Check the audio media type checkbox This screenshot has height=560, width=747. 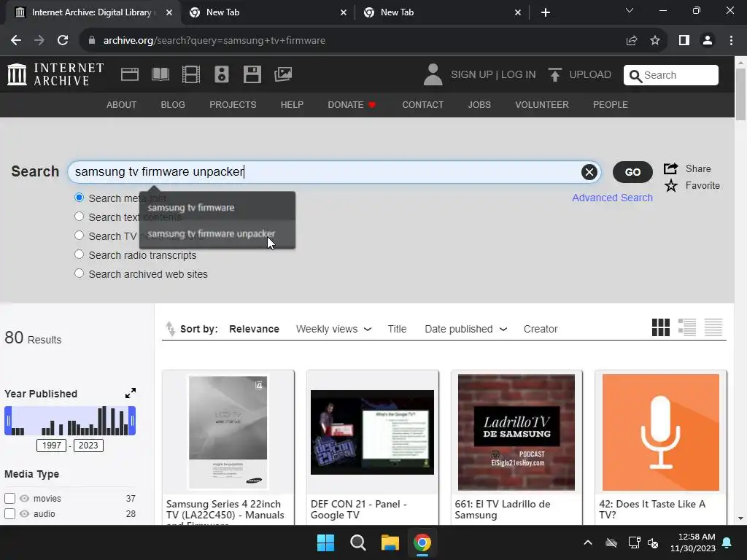(9, 514)
